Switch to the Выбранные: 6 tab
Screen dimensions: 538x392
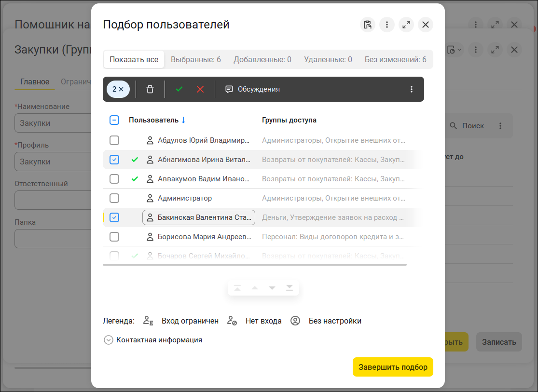coord(196,59)
